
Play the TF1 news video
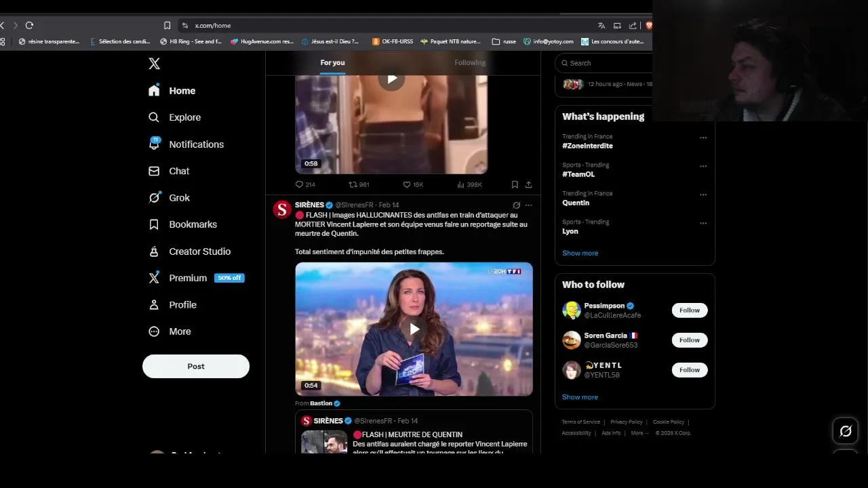point(414,329)
